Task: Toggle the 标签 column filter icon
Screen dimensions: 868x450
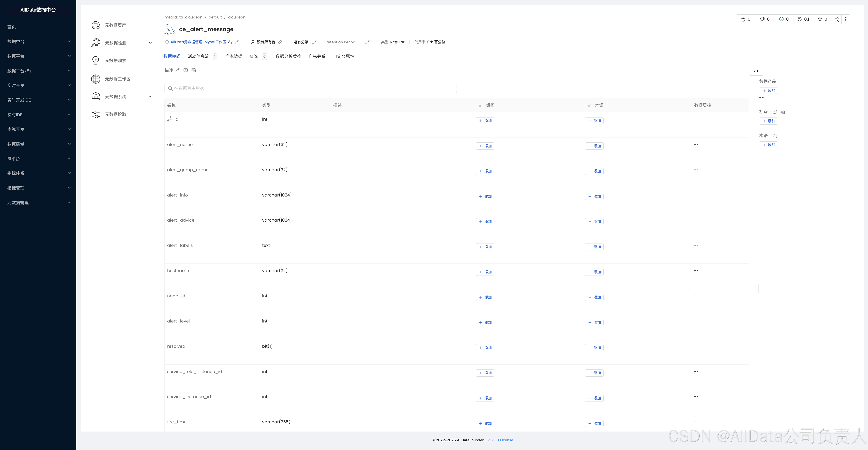Action: (x=480, y=105)
